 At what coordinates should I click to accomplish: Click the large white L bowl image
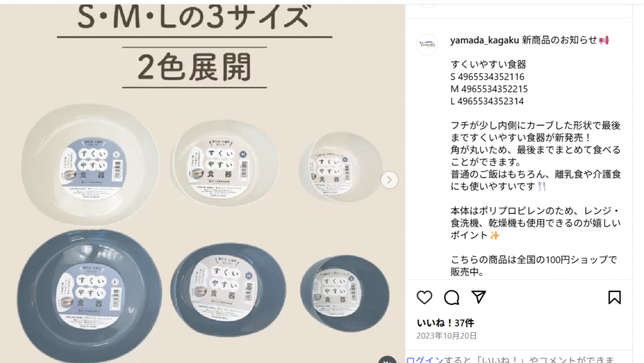(90, 164)
